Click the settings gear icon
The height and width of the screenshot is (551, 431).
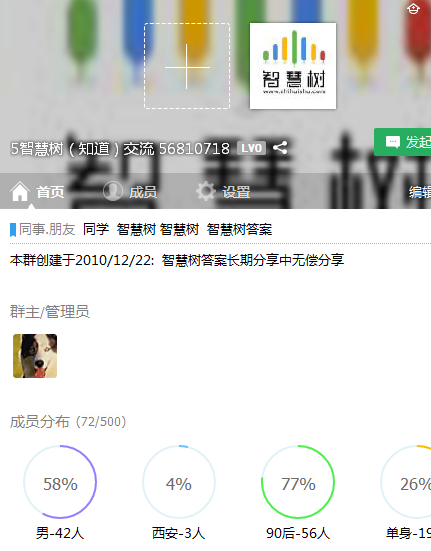(205, 191)
